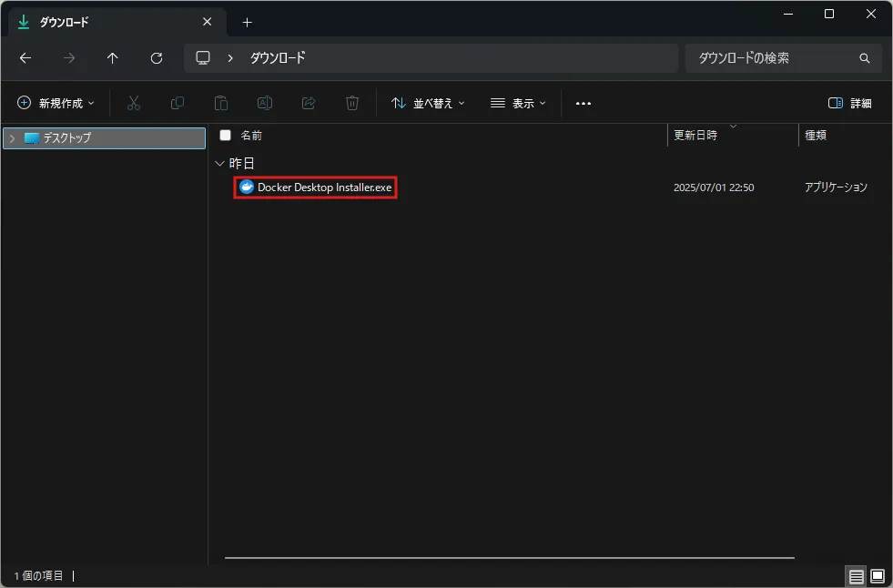Select デスクトップ in the navigation pane

(x=104, y=138)
